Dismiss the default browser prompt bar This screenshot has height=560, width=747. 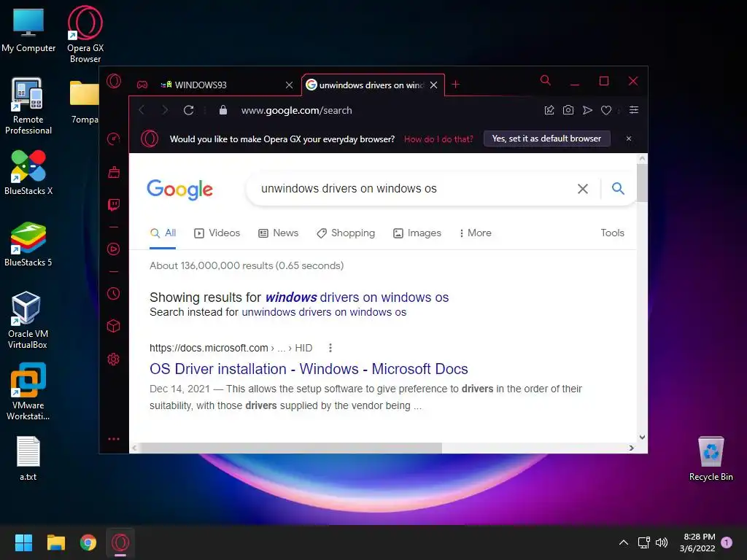click(629, 139)
